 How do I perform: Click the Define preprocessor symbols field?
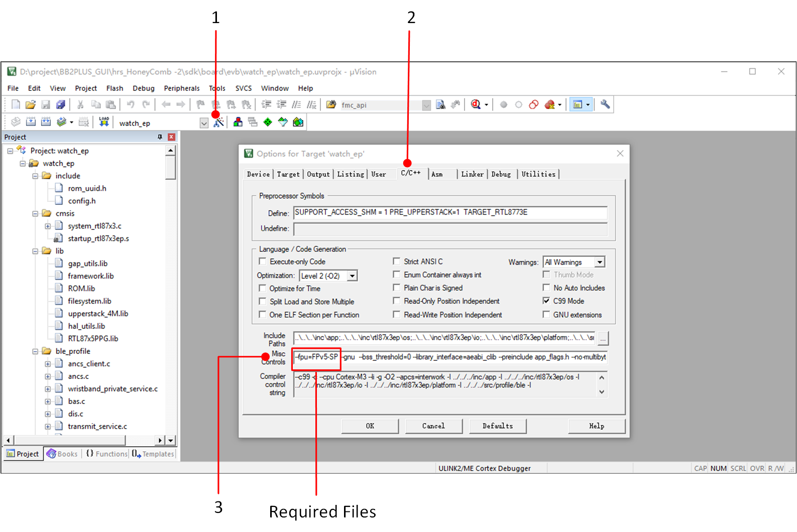pos(450,213)
